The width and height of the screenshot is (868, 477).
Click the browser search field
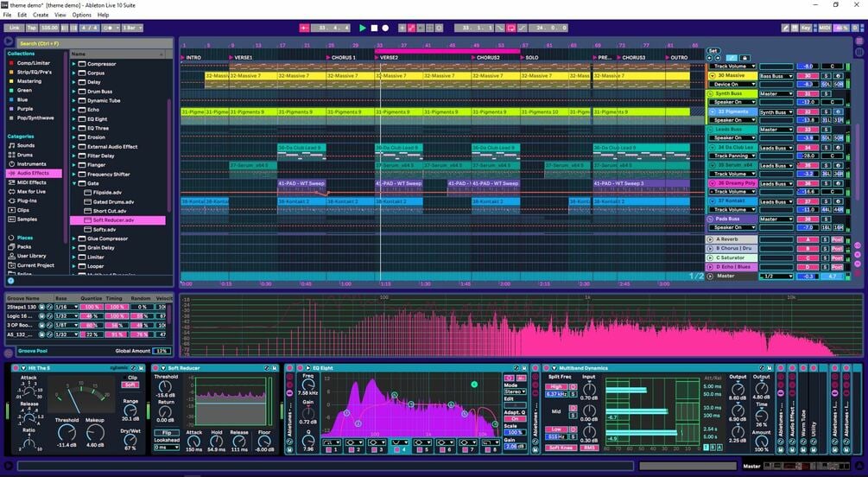point(94,43)
